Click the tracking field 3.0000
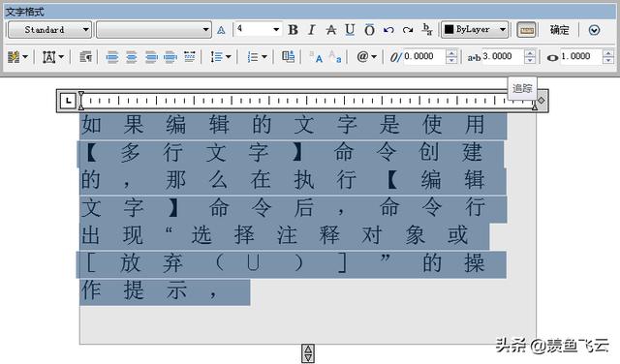Screen dimensions: 620x364 503,56
